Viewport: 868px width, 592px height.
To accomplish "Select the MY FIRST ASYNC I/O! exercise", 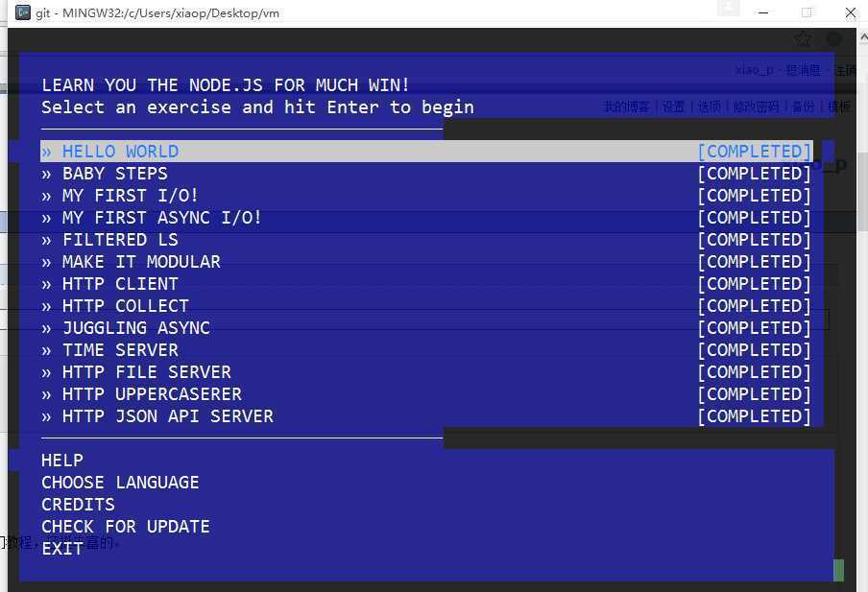I will click(x=426, y=218).
